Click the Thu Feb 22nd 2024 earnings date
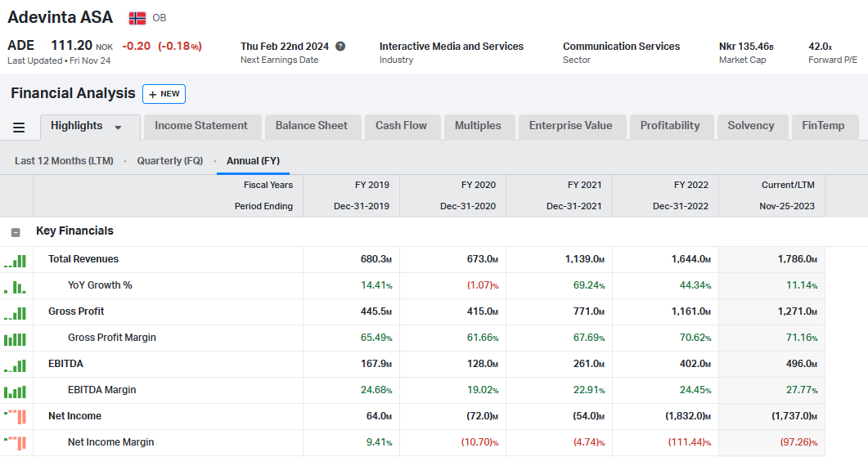Image resolution: width=868 pixels, height=457 pixels. tap(285, 47)
